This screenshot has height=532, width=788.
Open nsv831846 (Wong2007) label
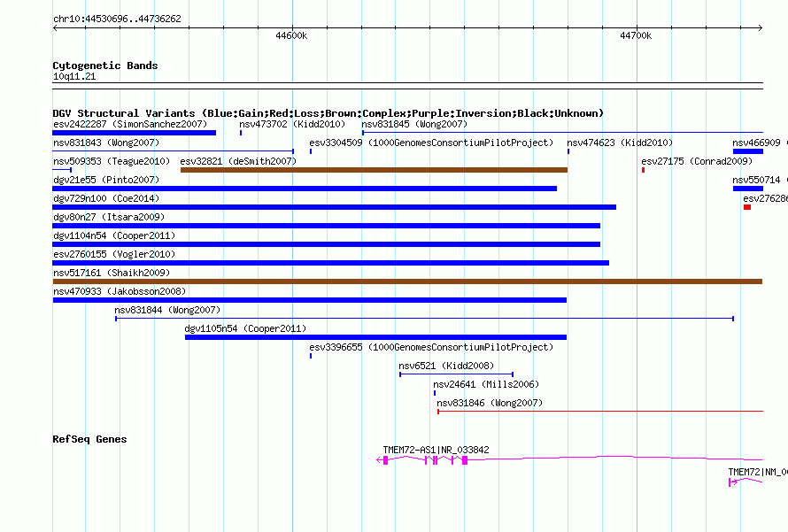490,403
